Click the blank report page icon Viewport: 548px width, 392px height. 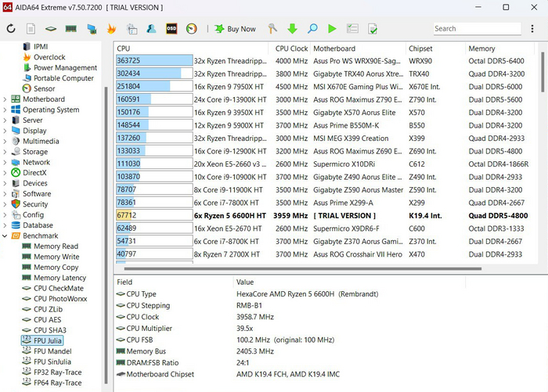point(31,29)
